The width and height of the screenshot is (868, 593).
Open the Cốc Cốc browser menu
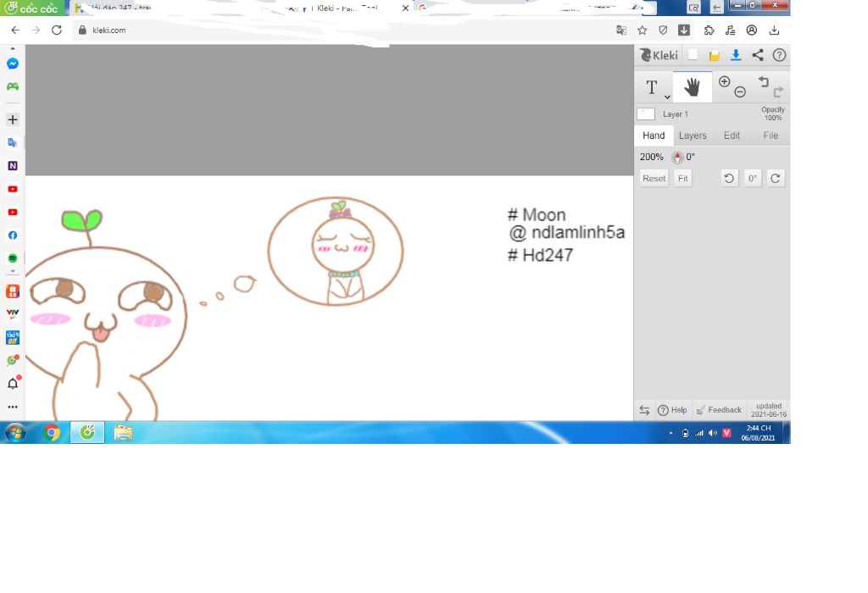[x=32, y=8]
